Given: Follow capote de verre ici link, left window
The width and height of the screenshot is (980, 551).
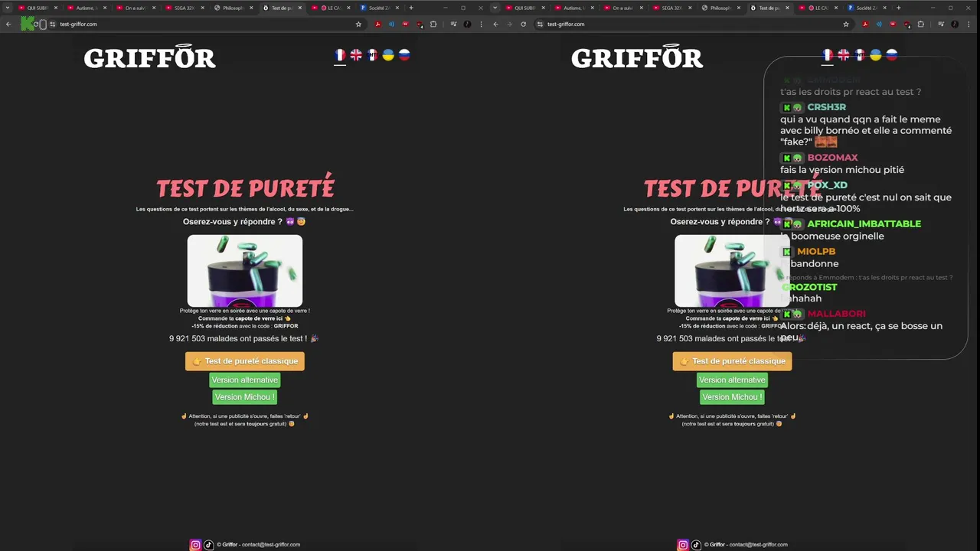Looking at the screenshot, I should (259, 318).
